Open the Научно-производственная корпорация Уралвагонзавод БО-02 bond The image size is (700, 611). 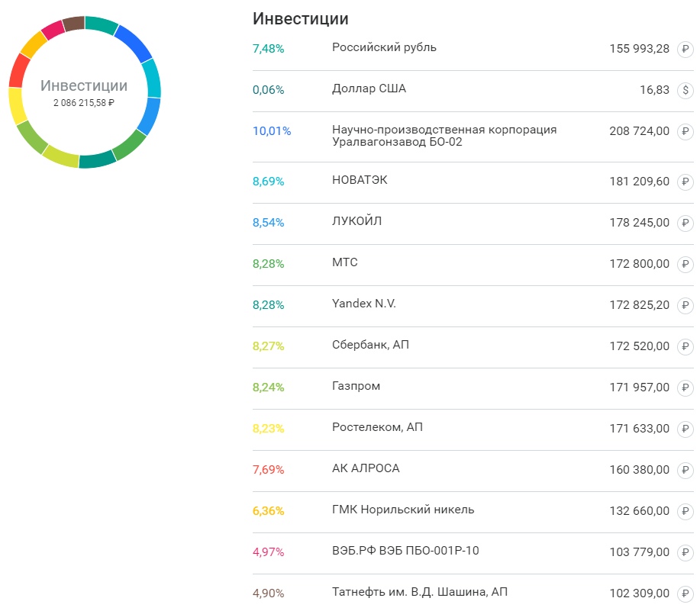point(444,136)
